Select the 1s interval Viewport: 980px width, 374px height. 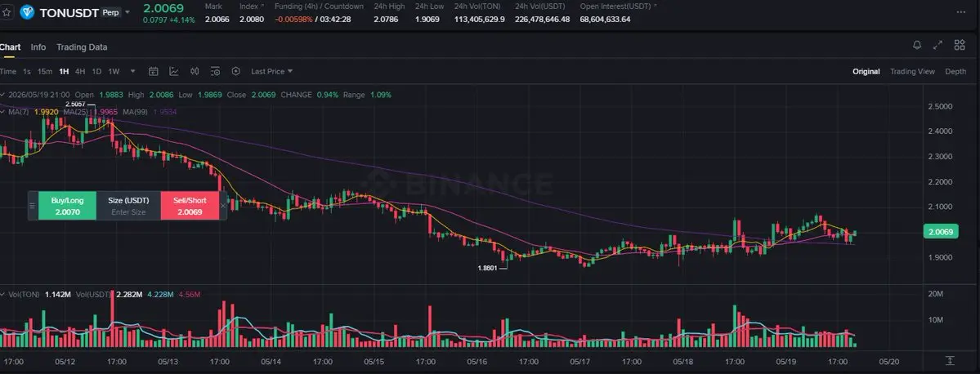27,71
